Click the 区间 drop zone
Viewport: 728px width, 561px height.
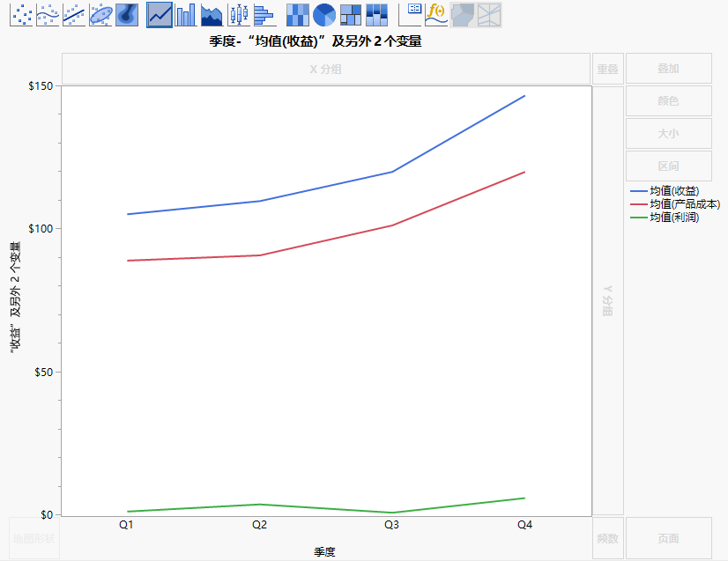(669, 166)
